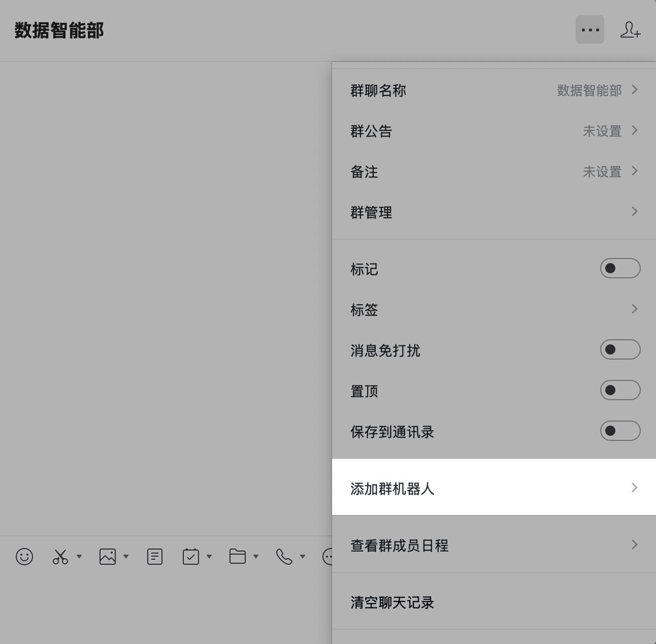Click 未设置 value in 备注 row
This screenshot has width=656, height=644.
click(x=602, y=172)
